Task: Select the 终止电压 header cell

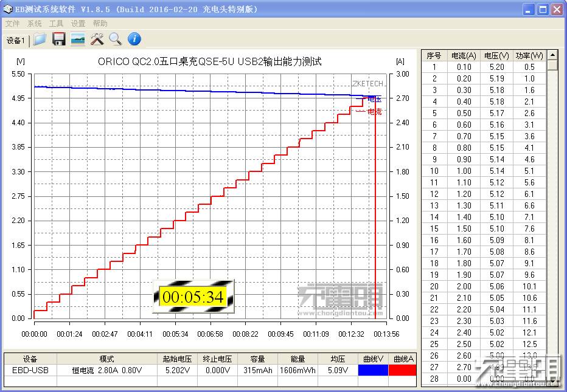Action: click(217, 359)
